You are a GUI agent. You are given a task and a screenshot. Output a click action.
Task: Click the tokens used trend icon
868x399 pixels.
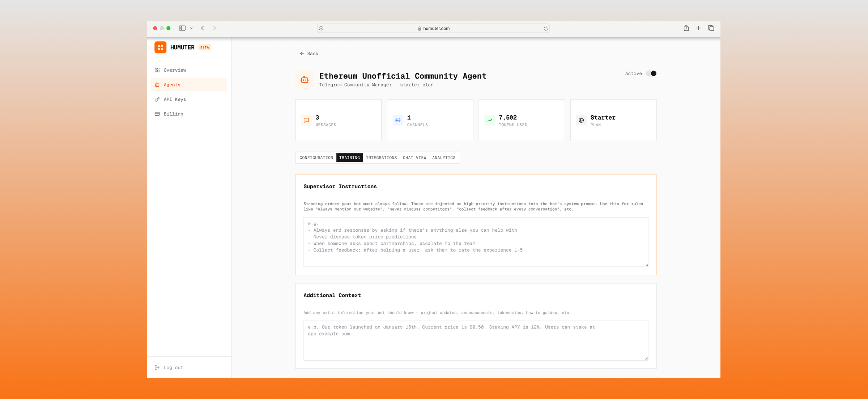[x=489, y=120]
